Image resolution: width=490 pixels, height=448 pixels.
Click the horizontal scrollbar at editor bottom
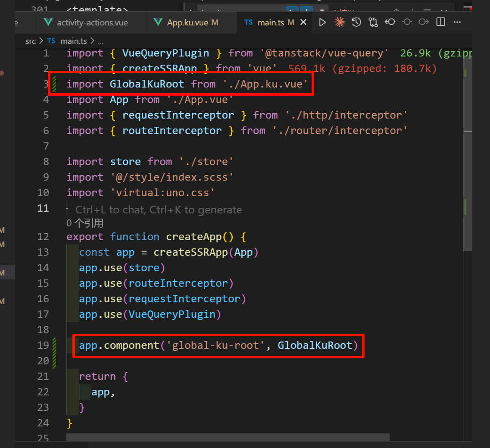pyautogui.click(x=228, y=437)
